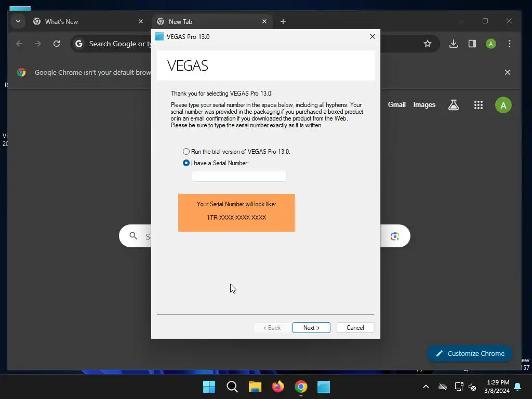This screenshot has height=399, width=532.
Task: Open the Chrome three-dot menu
Action: click(x=509, y=44)
